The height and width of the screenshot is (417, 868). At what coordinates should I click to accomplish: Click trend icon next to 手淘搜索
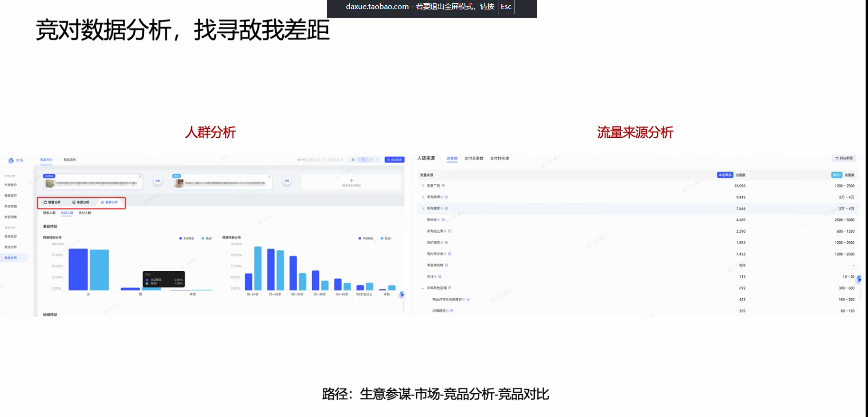point(447,208)
